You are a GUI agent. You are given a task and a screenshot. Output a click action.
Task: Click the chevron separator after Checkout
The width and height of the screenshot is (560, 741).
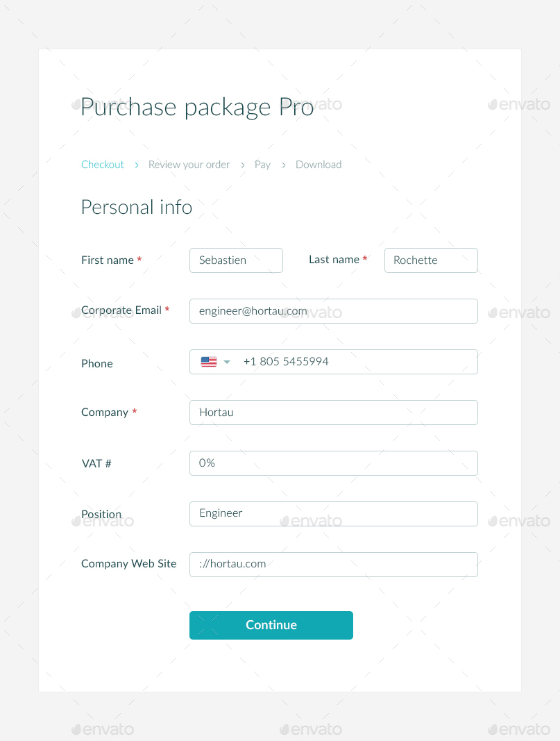[136, 165]
